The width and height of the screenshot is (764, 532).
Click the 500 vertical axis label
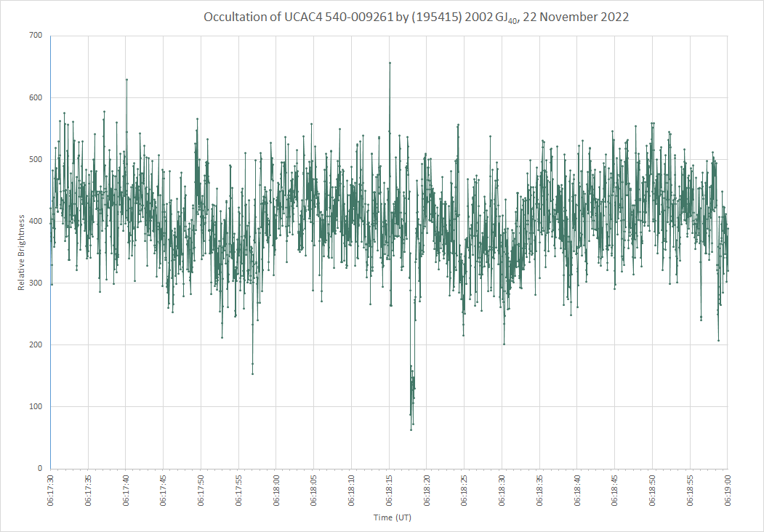(36, 159)
